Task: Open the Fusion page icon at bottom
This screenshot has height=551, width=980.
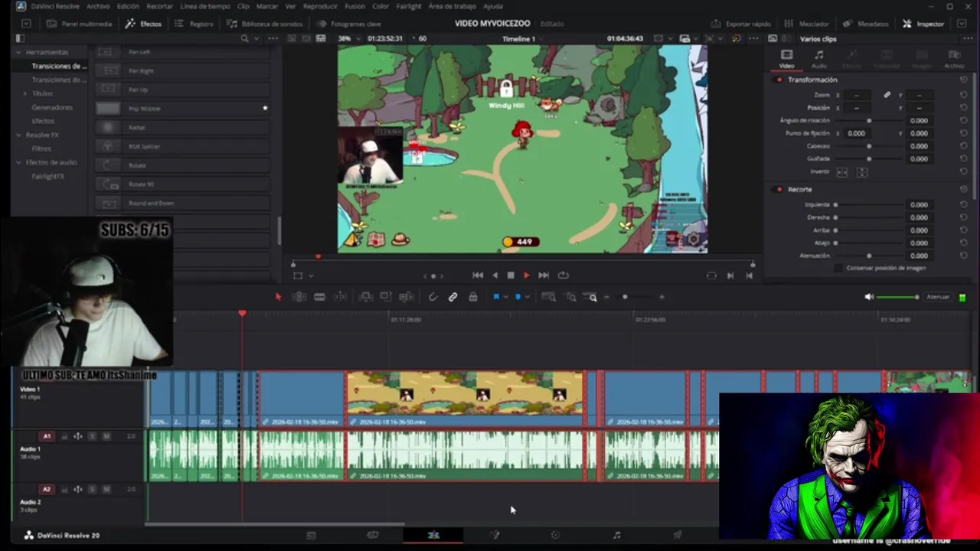Action: click(495, 535)
